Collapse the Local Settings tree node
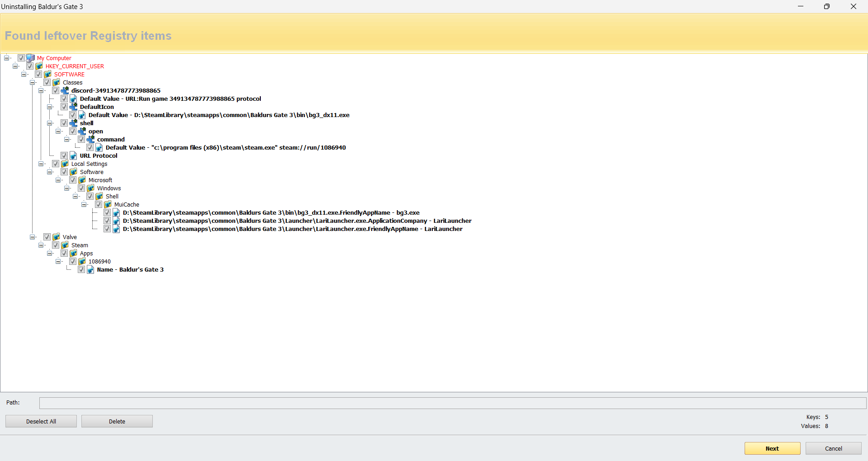Viewport: 868px width, 461px height. pyautogui.click(x=41, y=164)
